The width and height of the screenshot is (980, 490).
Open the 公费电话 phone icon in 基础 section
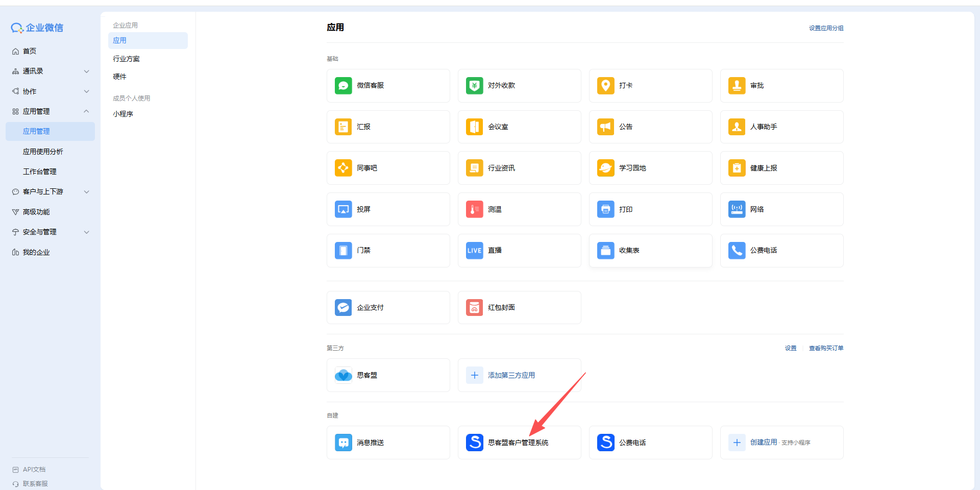pos(737,251)
